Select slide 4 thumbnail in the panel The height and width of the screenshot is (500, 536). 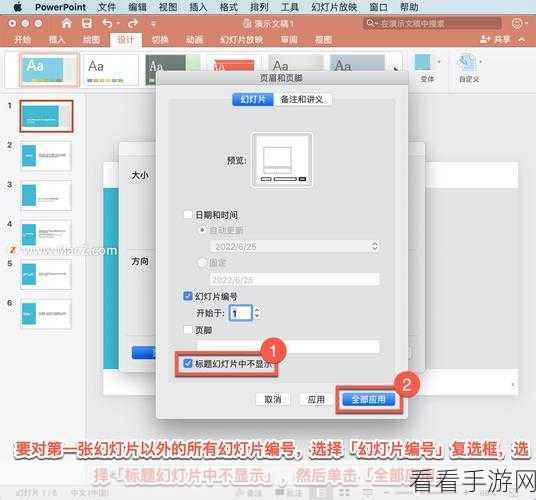click(x=46, y=234)
